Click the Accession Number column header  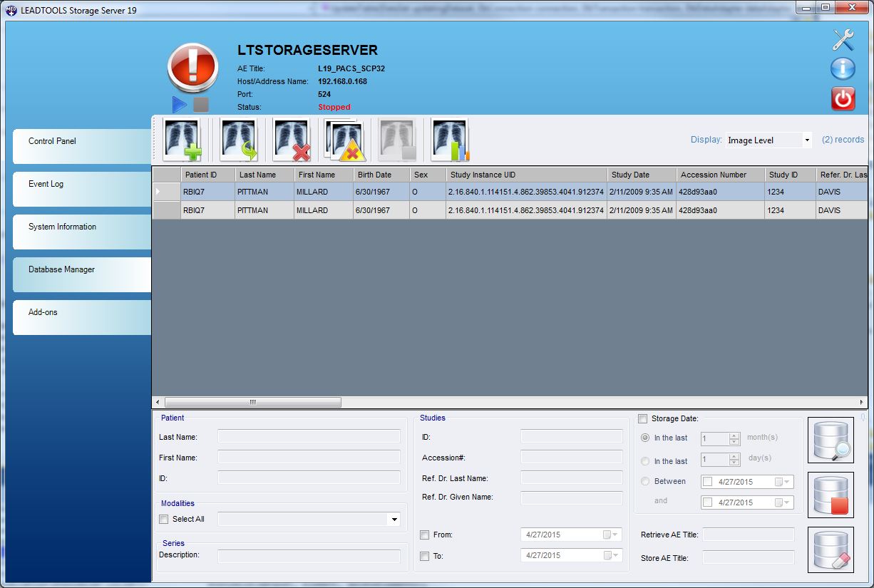pyautogui.click(x=720, y=175)
